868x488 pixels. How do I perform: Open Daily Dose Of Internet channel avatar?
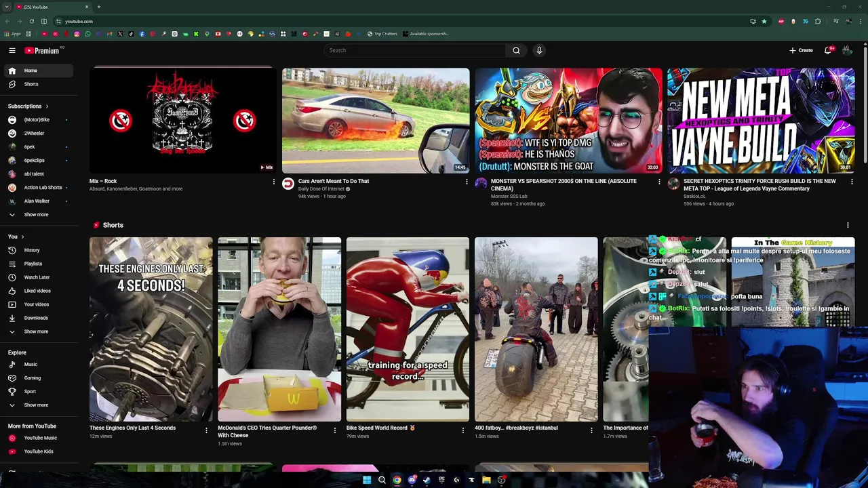(288, 184)
